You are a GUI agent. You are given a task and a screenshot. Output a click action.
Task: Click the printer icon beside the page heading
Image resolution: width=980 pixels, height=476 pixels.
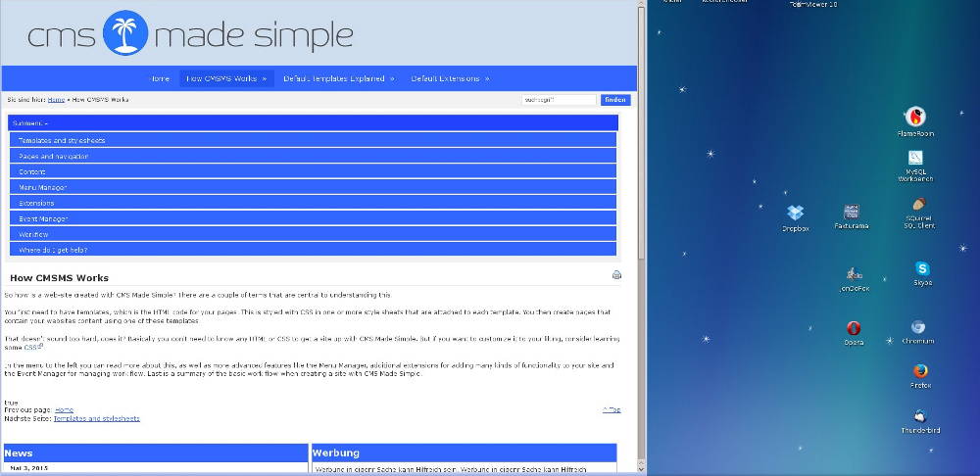tap(616, 275)
